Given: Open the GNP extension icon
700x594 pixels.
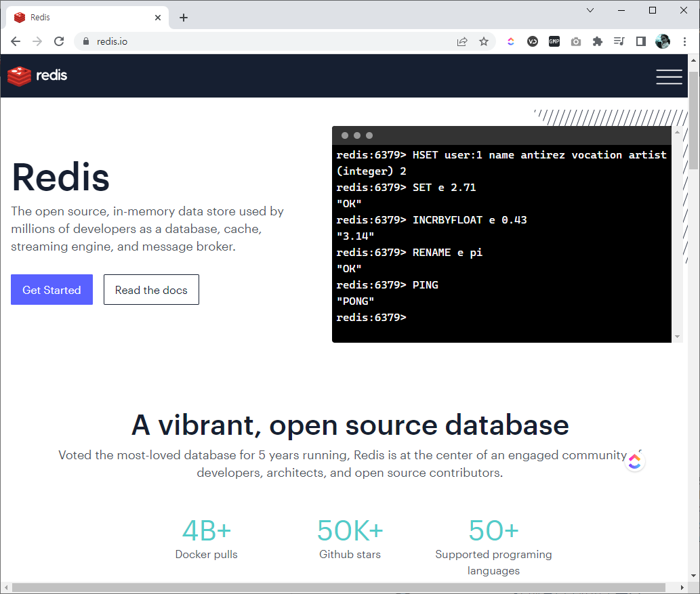Looking at the screenshot, I should pos(554,41).
